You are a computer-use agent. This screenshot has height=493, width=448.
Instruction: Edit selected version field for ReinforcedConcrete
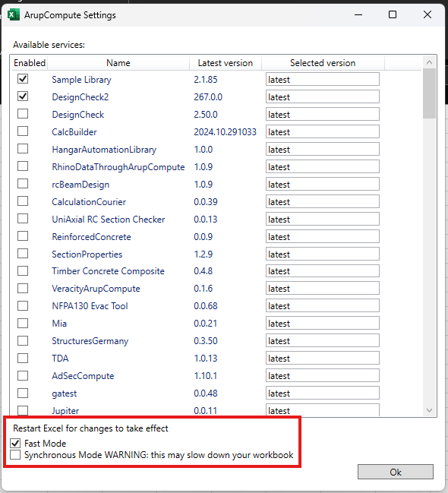323,236
